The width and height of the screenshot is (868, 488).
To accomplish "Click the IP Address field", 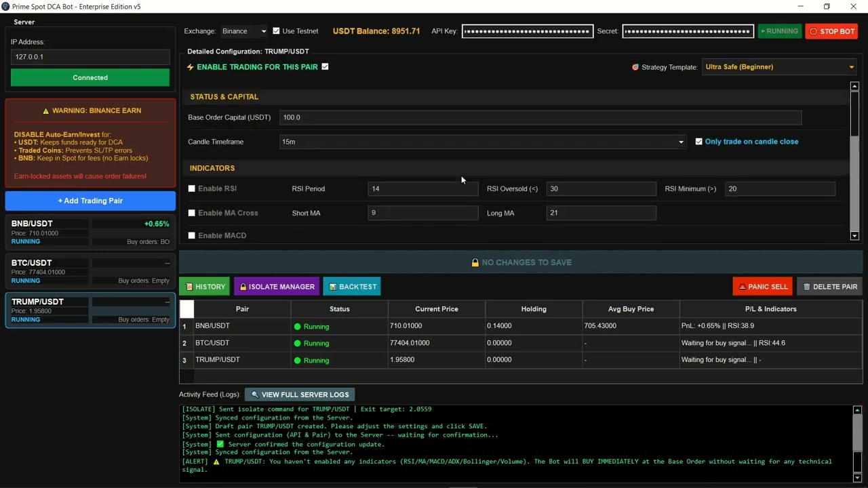I will (90, 57).
